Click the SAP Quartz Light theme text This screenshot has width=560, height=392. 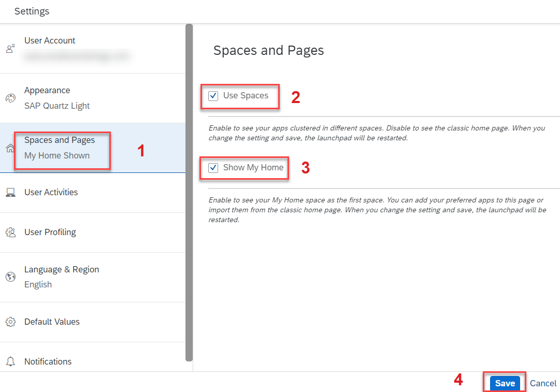[57, 106]
